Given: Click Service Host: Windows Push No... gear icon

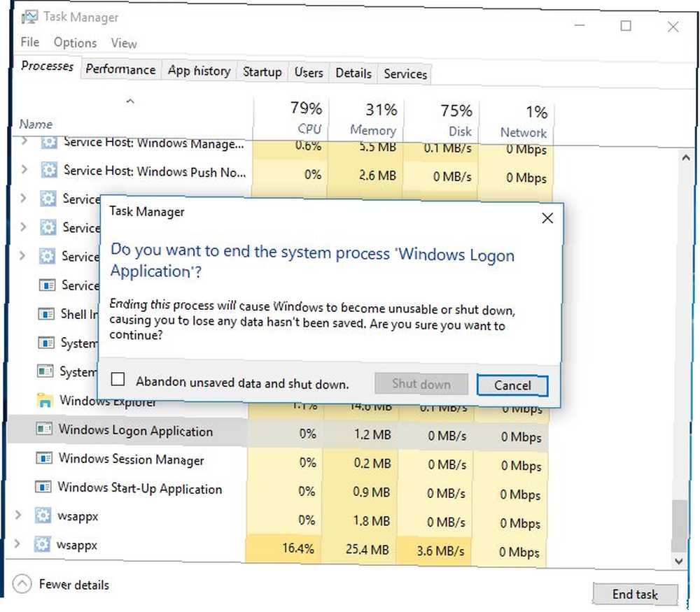Looking at the screenshot, I should tap(49, 171).
